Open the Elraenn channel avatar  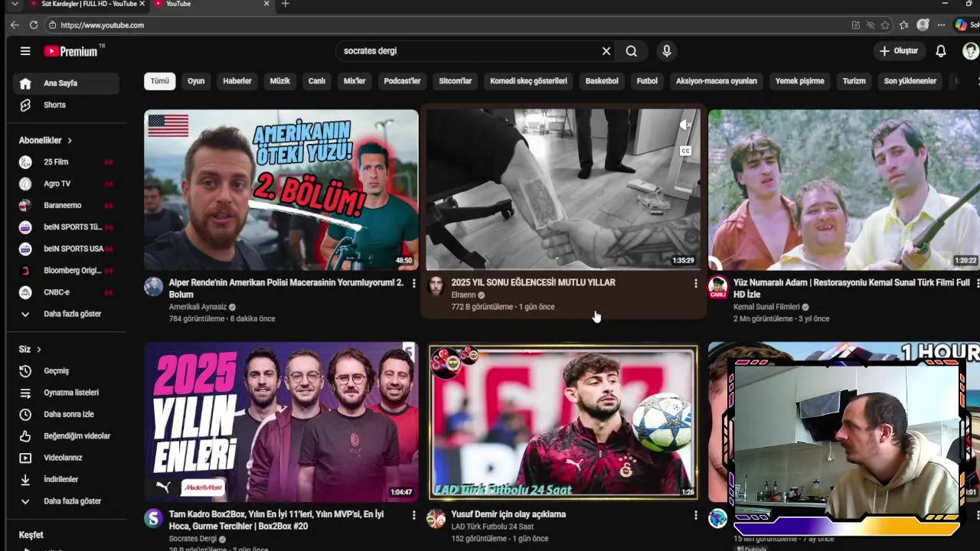436,287
